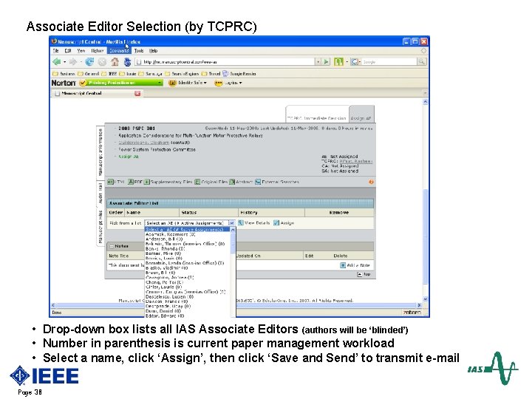Click the Assign button

coord(284,223)
